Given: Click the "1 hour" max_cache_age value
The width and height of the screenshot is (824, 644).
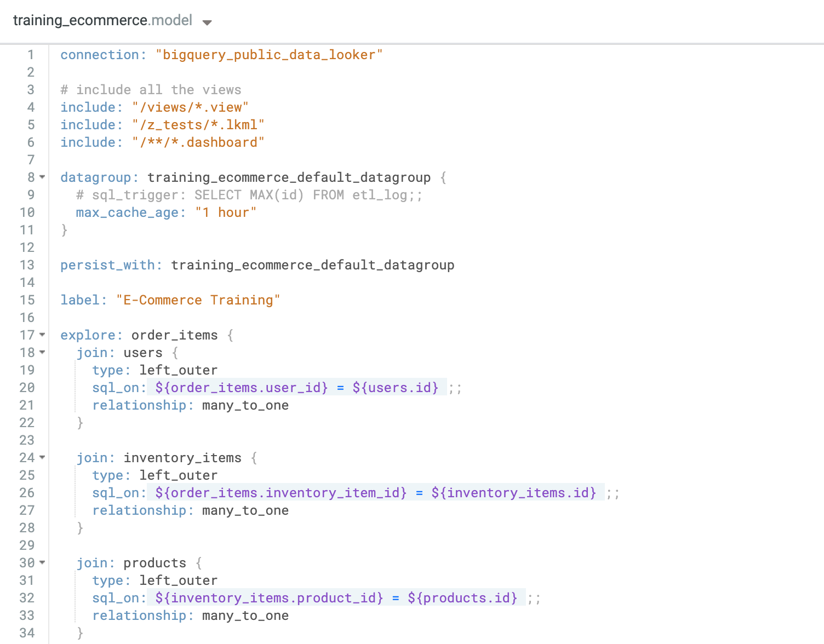Looking at the screenshot, I should (x=226, y=212).
